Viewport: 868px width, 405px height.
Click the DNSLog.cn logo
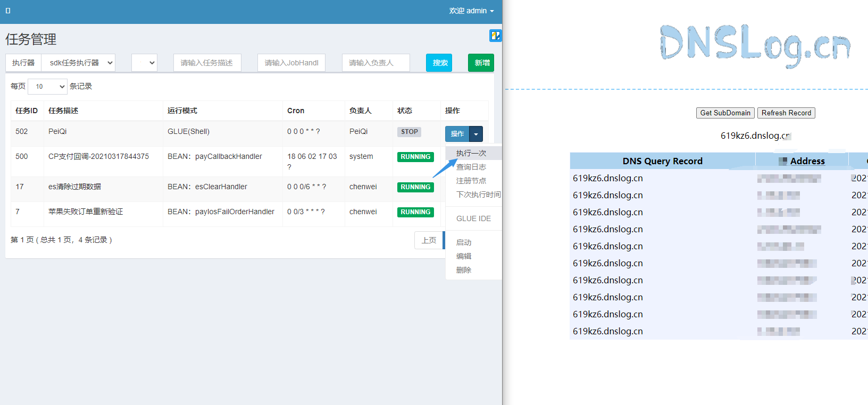pyautogui.click(x=755, y=45)
